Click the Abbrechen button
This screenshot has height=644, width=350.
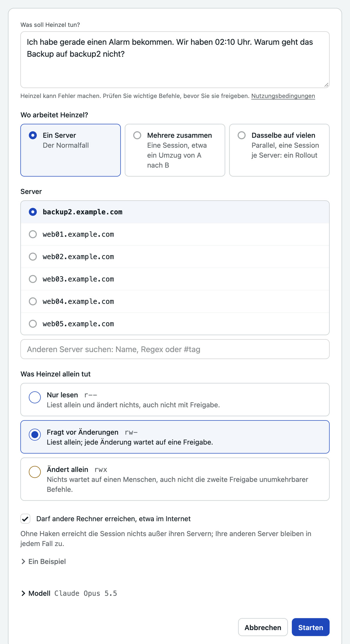263,627
